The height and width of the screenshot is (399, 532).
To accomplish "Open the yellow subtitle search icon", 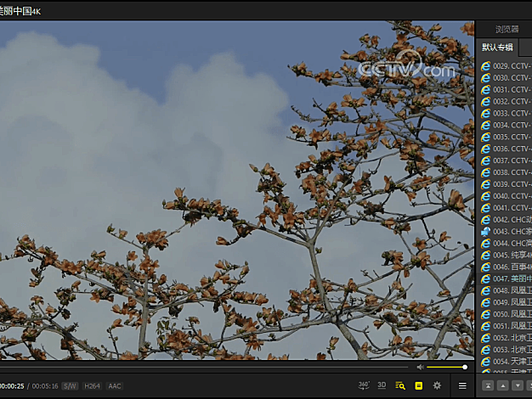I will (x=400, y=385).
